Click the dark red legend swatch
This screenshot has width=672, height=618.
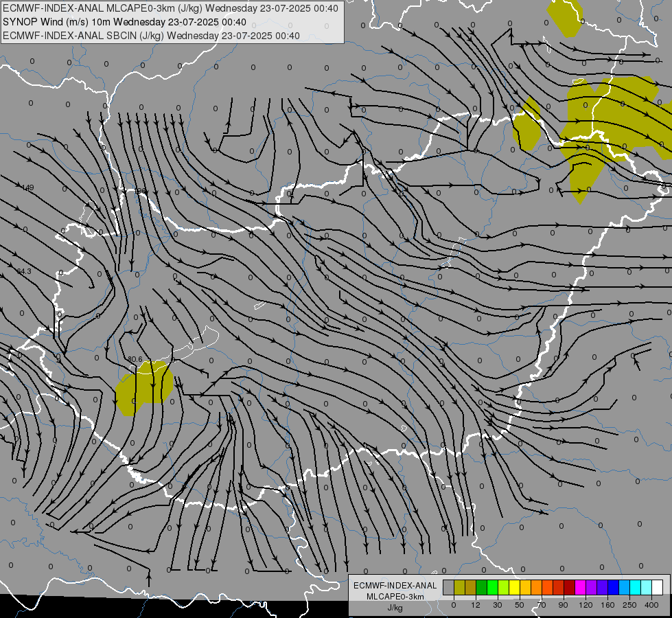[569, 588]
